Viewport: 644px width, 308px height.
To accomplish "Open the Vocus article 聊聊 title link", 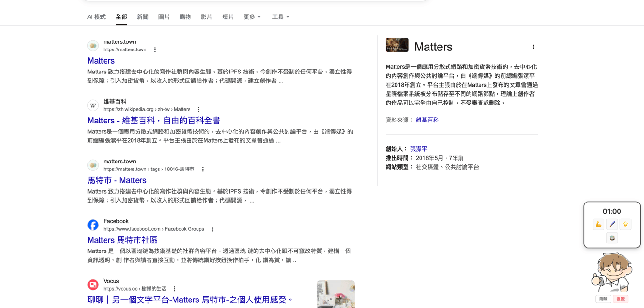I will click(x=190, y=300).
